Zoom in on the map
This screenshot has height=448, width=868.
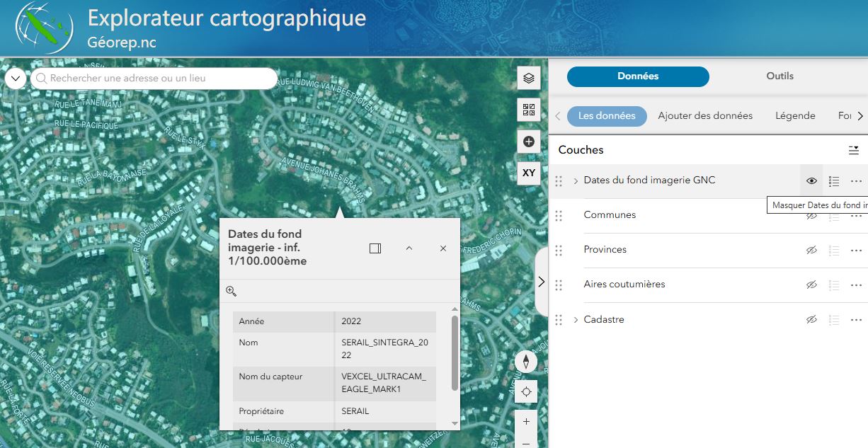tap(526, 422)
